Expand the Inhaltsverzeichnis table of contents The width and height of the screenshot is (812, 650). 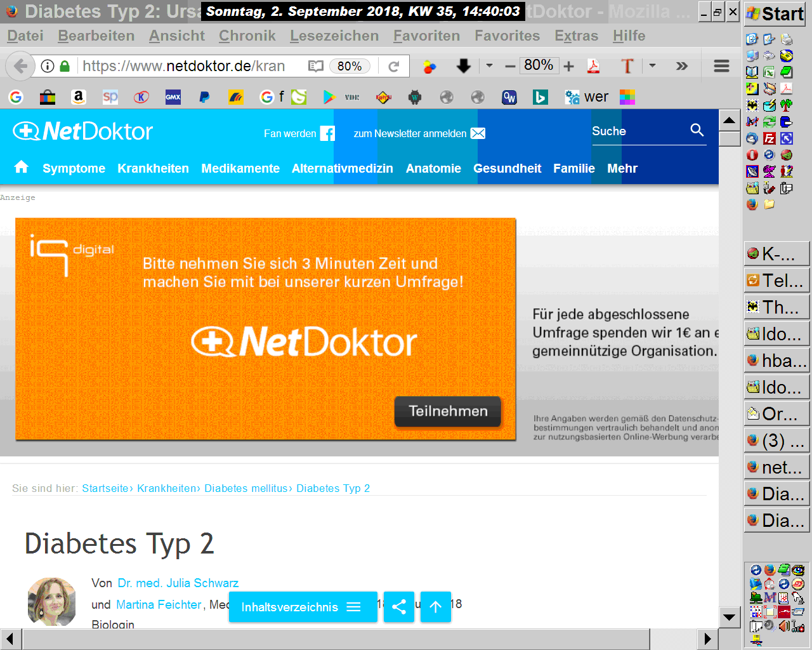303,607
